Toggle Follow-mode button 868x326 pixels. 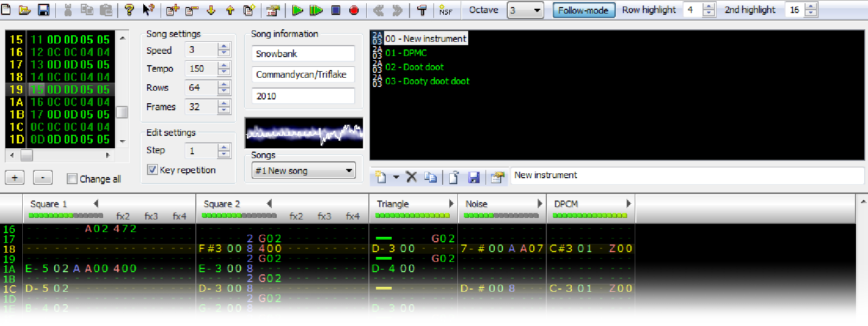(x=584, y=10)
